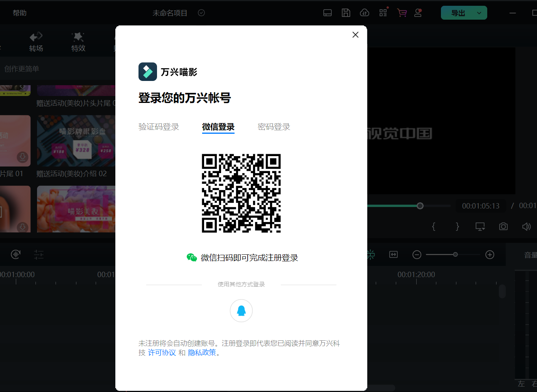Select the 喵影美妆 floral thumbnail
Screen dimensions: 537x392
76,209
